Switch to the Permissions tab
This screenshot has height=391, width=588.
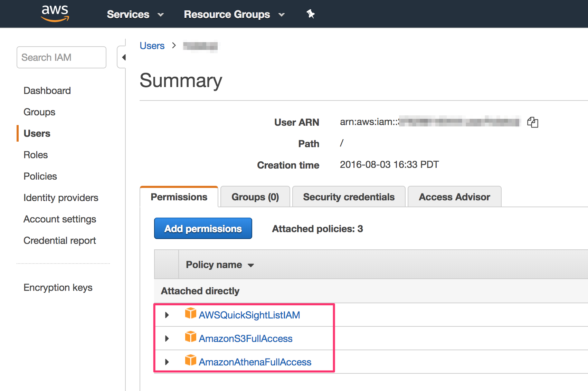[x=179, y=197]
